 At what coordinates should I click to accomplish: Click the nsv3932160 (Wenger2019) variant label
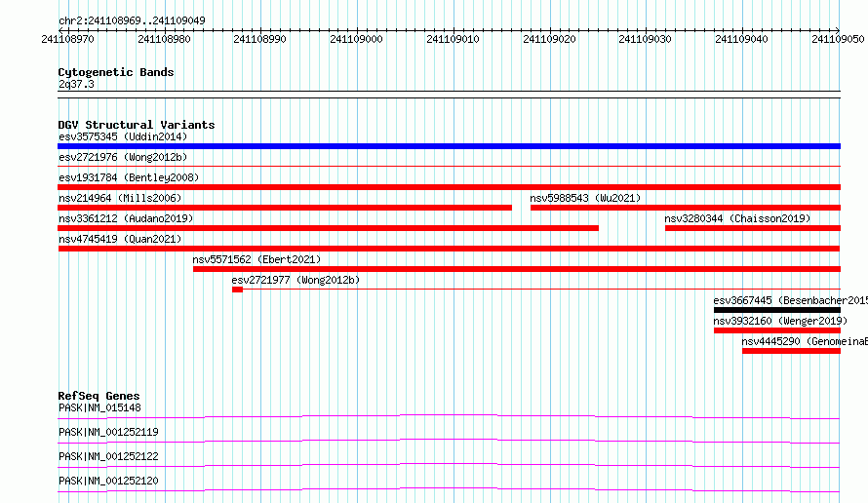click(x=780, y=321)
